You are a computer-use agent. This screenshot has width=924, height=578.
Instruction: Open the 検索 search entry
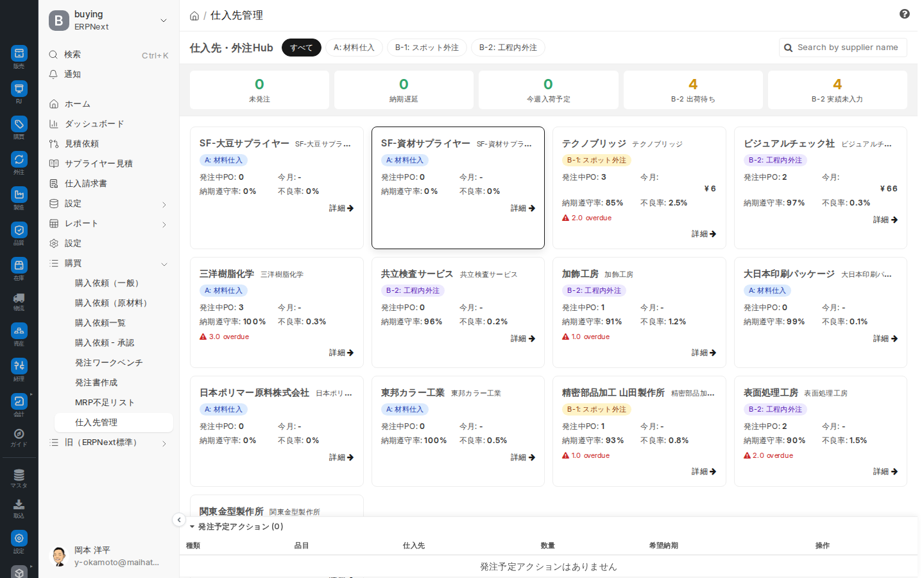[109, 55]
